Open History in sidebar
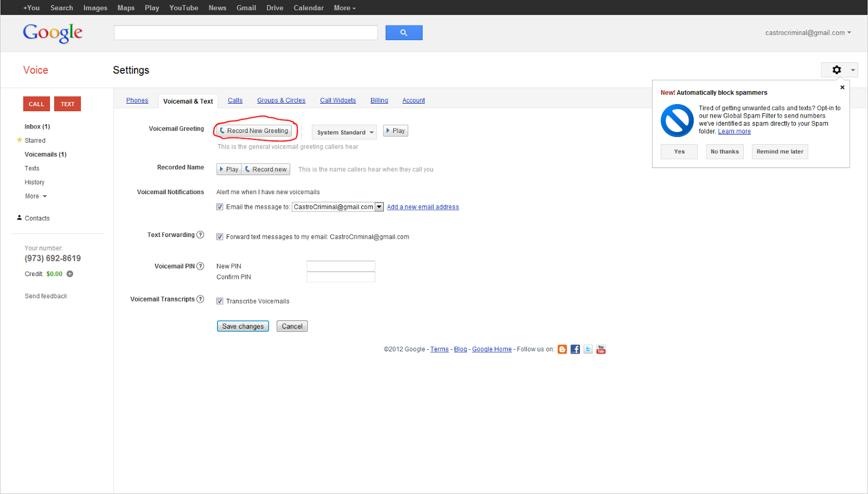Image resolution: width=868 pixels, height=494 pixels. click(34, 182)
